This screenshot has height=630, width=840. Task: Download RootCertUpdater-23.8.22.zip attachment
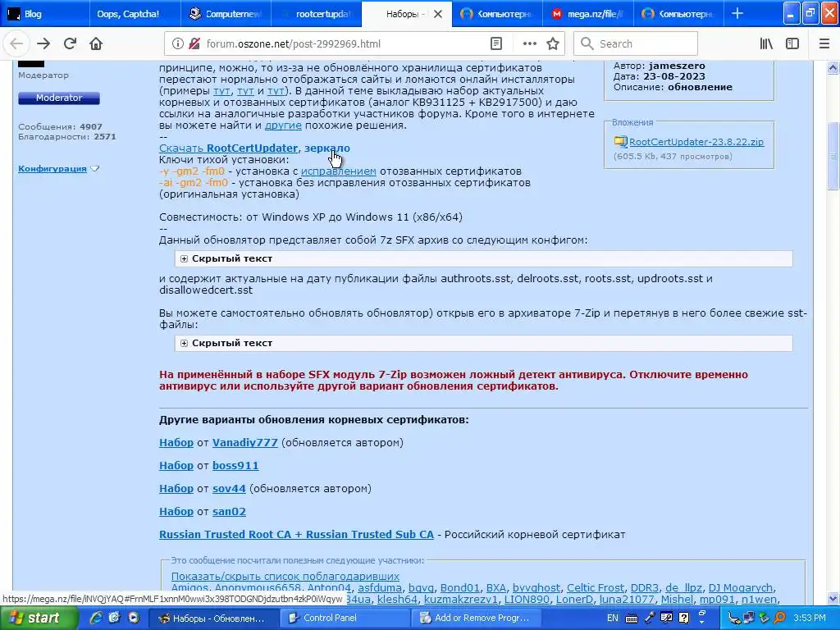(696, 142)
